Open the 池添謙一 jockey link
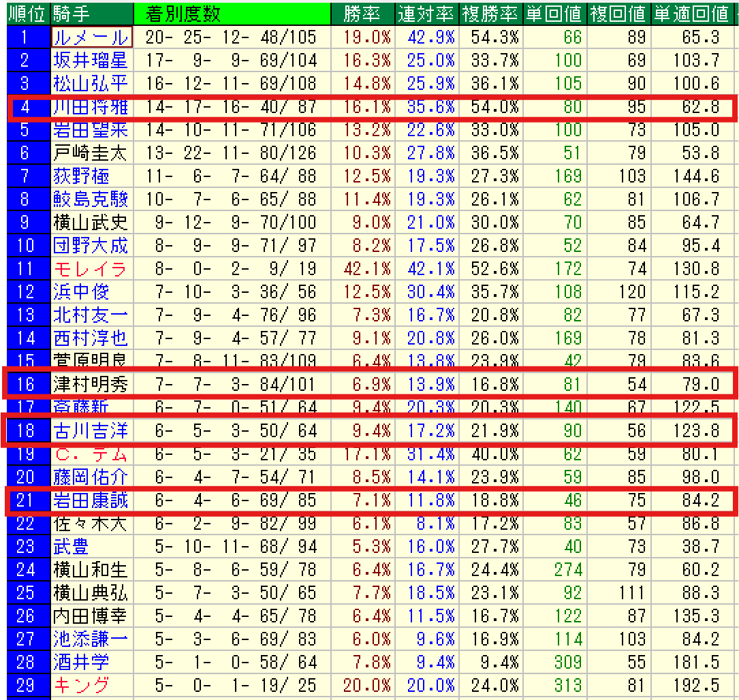Screen dimensions: 739x700 click(91, 639)
